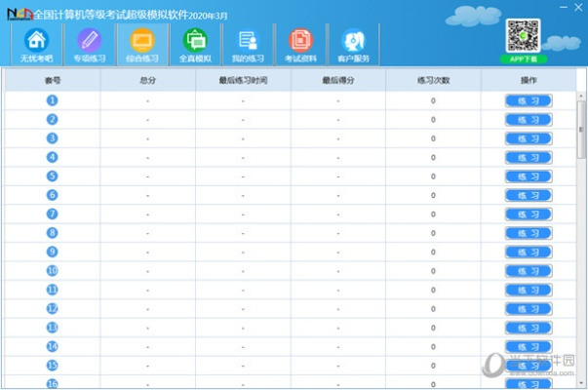Viewport: 588px width, 390px height.
Task: Click 练习 button for set 1
Action: pos(529,100)
